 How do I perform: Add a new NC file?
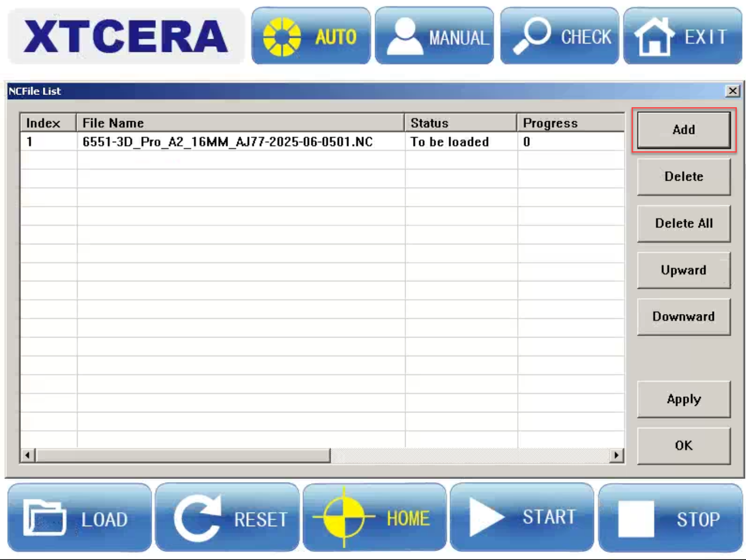(x=684, y=130)
